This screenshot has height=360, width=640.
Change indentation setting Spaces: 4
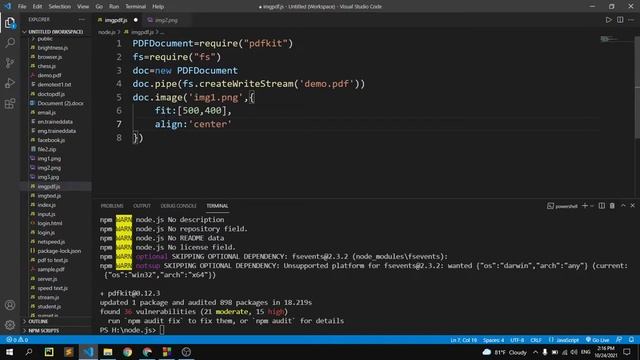point(493,340)
